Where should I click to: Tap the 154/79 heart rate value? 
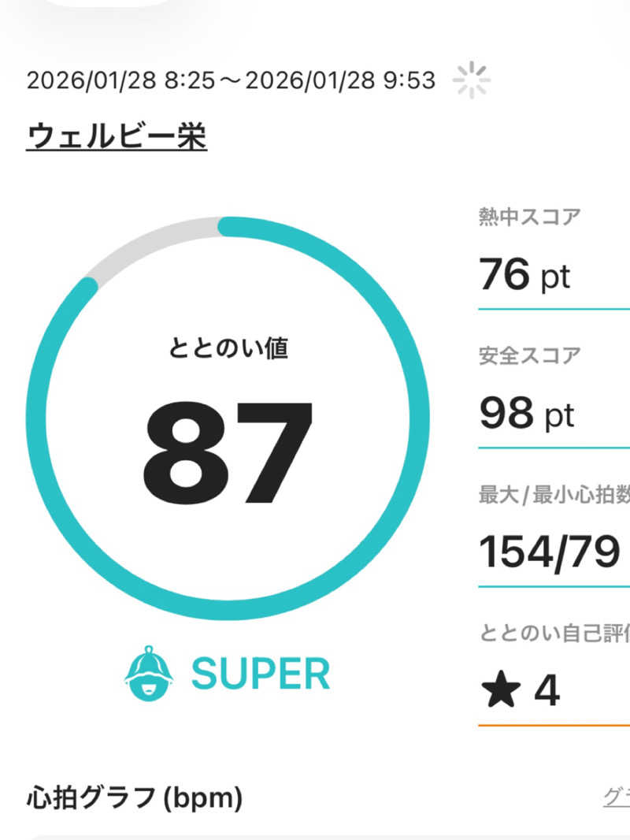tap(550, 552)
